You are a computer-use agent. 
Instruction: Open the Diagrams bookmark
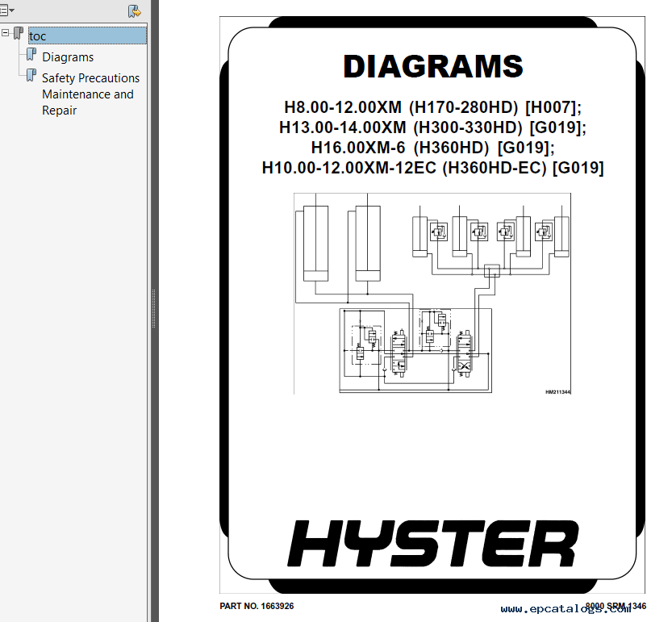click(x=68, y=57)
